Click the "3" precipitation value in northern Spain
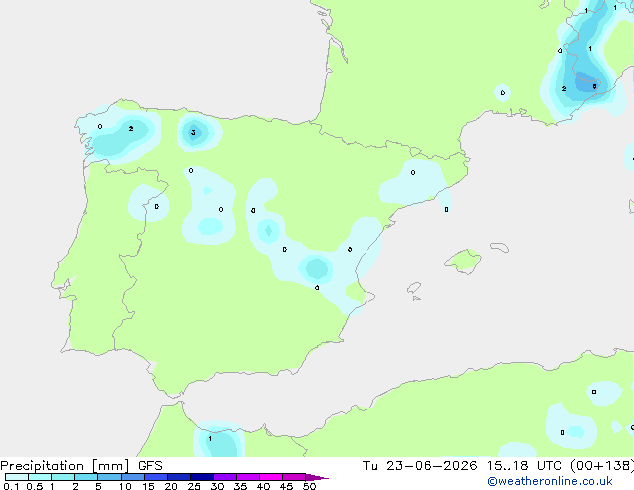634x490 pixels. (x=193, y=132)
